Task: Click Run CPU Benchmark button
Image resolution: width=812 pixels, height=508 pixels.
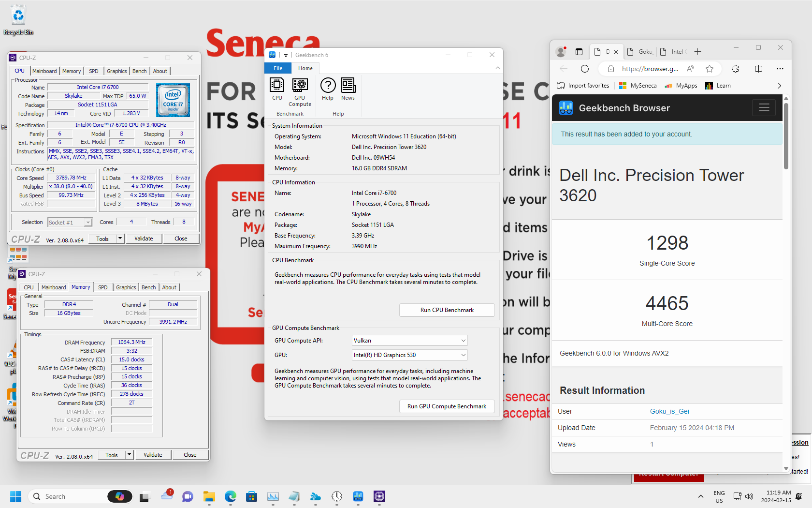Action: click(x=447, y=310)
